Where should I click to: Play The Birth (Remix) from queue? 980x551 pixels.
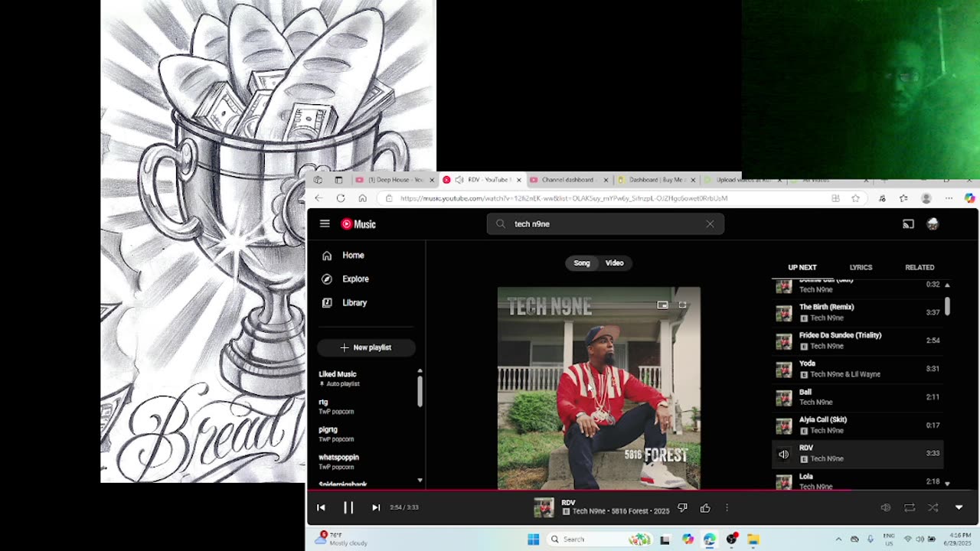(x=857, y=312)
